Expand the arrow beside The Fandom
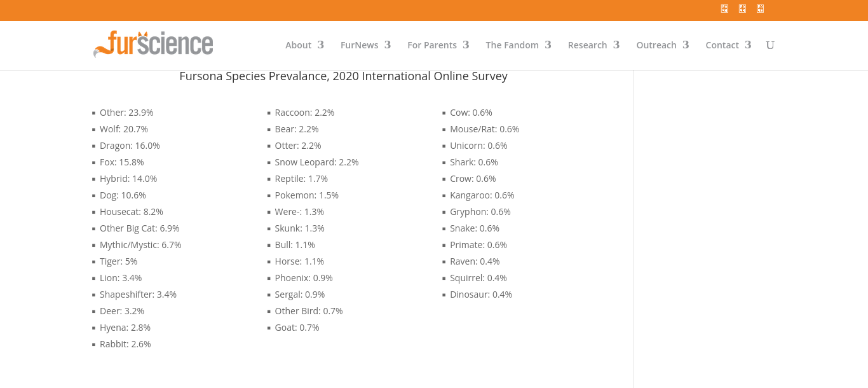The height and width of the screenshot is (388, 868). 548,45
